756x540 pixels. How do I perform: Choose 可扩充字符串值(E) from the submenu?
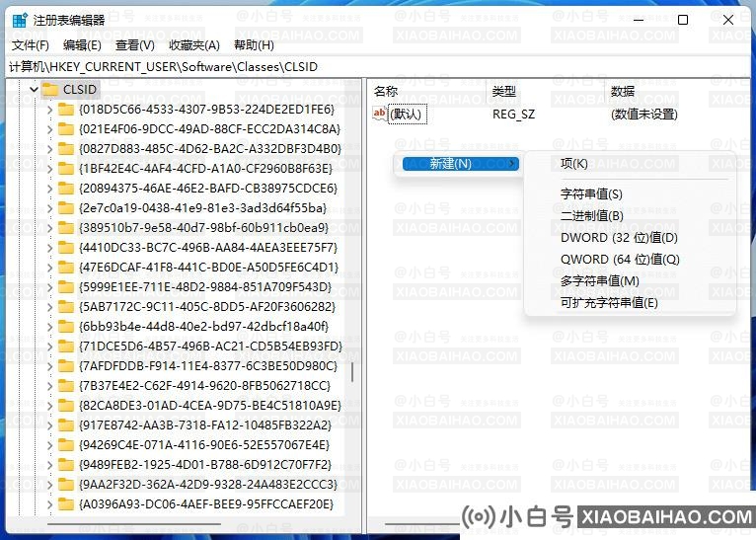609,303
